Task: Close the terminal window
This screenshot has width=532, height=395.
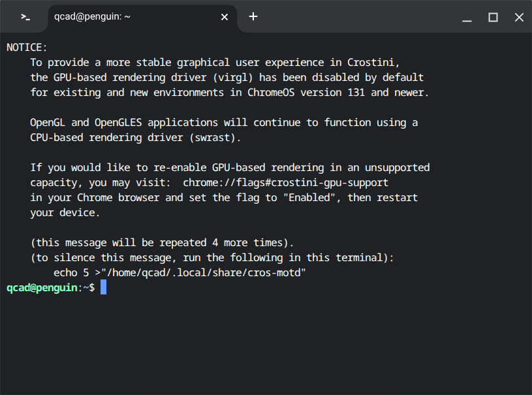Action: pos(519,18)
